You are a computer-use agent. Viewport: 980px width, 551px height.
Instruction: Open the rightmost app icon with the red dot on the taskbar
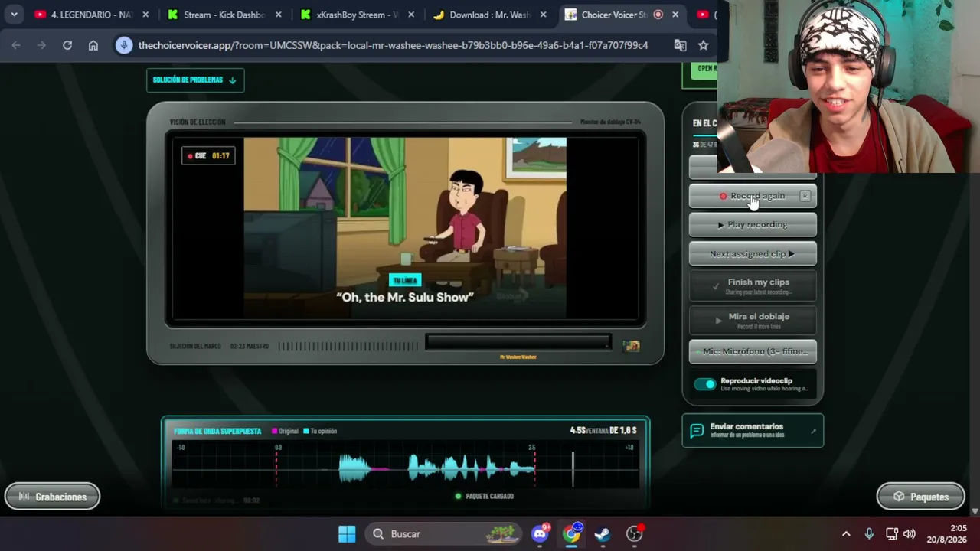(634, 533)
